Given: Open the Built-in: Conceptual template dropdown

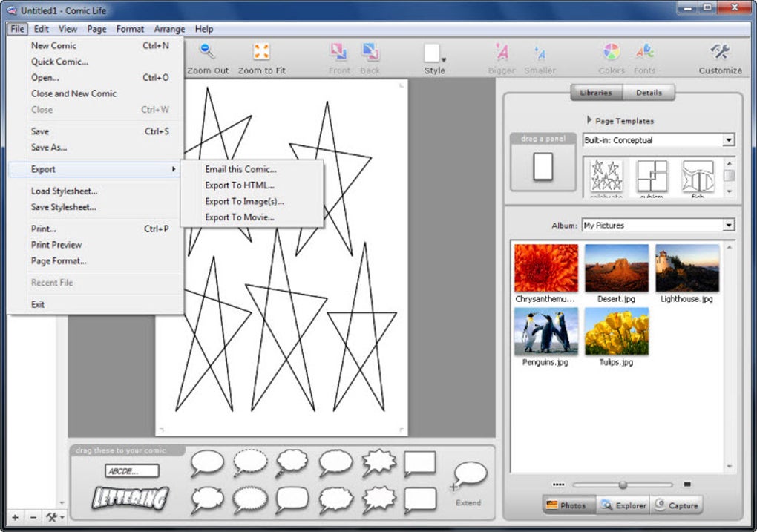Looking at the screenshot, I should tap(659, 140).
